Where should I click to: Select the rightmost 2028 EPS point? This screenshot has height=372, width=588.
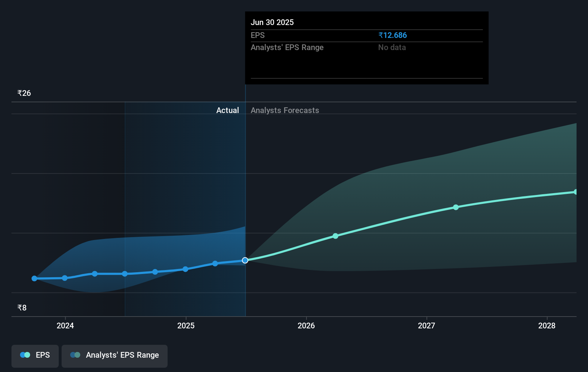(575, 192)
